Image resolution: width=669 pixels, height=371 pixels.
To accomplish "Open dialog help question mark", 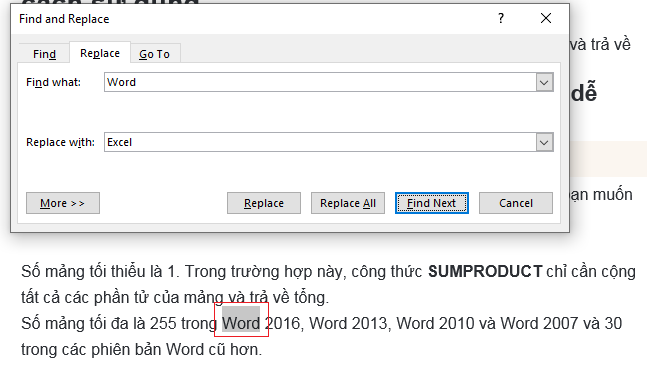I will [x=501, y=18].
